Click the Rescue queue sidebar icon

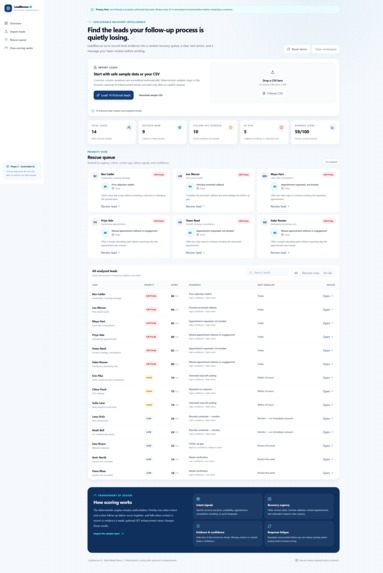click(x=6, y=40)
